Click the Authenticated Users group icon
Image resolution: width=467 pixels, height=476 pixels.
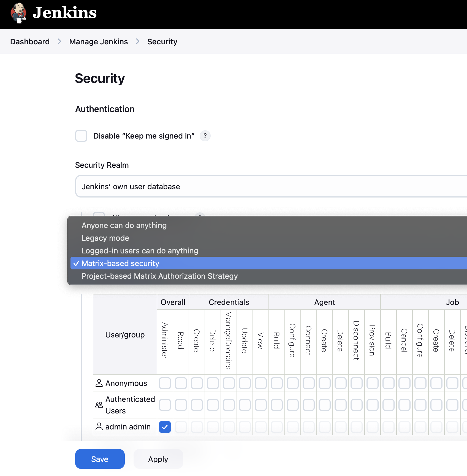[x=99, y=405]
